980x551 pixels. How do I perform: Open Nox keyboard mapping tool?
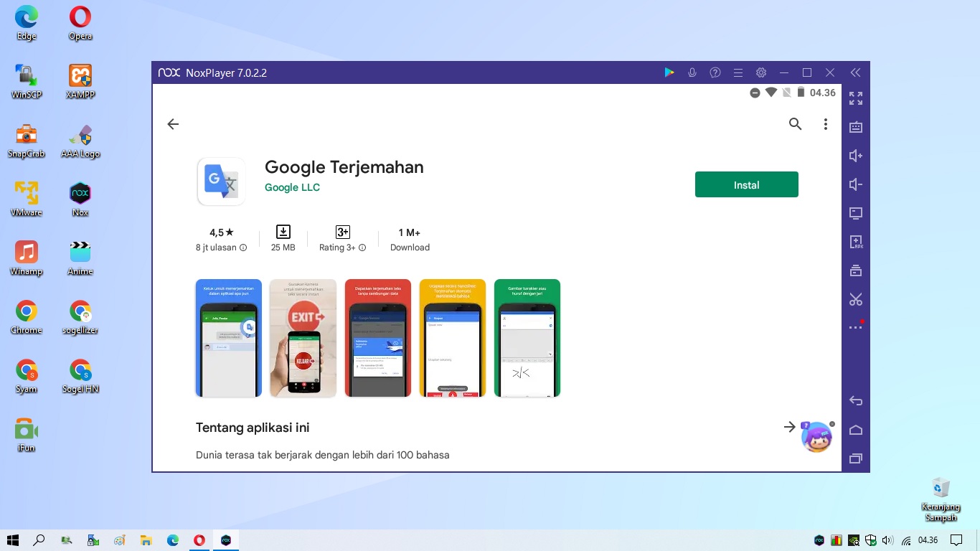click(x=856, y=127)
